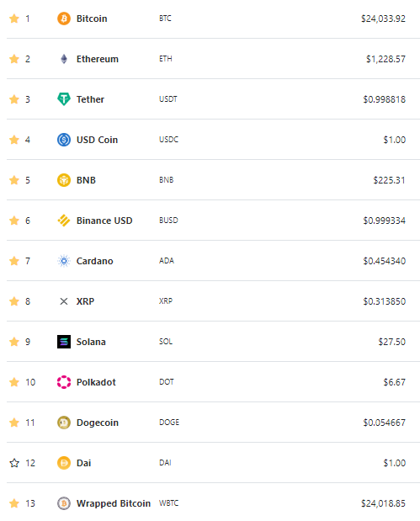Unfavorite Bitcoin using its star
The image size is (420, 521).
[14, 19]
